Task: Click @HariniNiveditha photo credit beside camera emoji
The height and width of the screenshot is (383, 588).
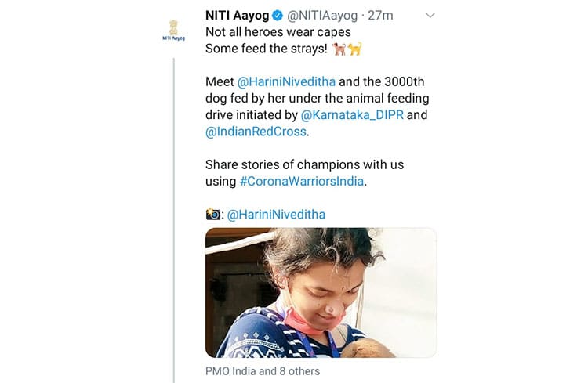Action: point(276,214)
